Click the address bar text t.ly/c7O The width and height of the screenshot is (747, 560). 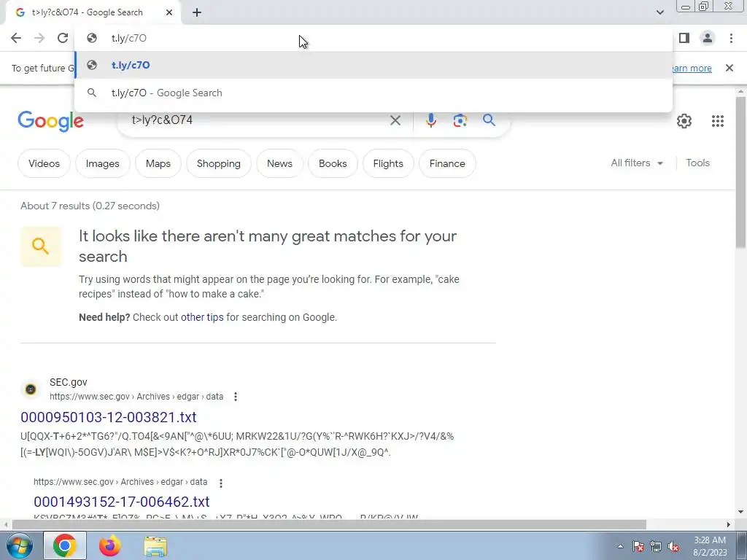click(128, 38)
